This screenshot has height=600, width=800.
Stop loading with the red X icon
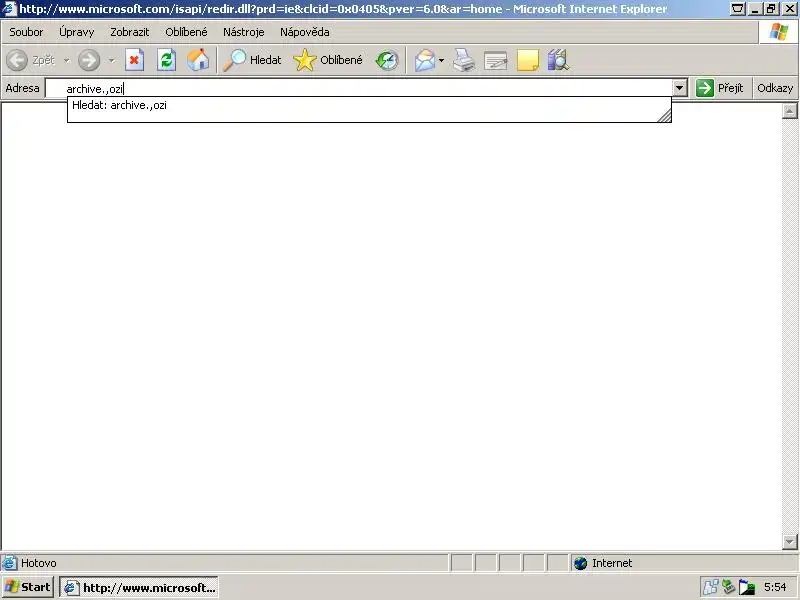[x=135, y=60]
